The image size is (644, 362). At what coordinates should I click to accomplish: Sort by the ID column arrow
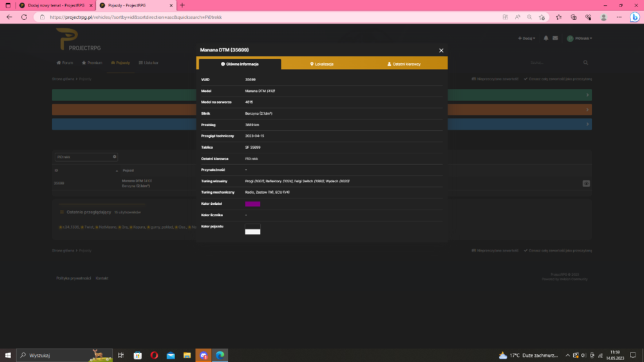tap(117, 171)
